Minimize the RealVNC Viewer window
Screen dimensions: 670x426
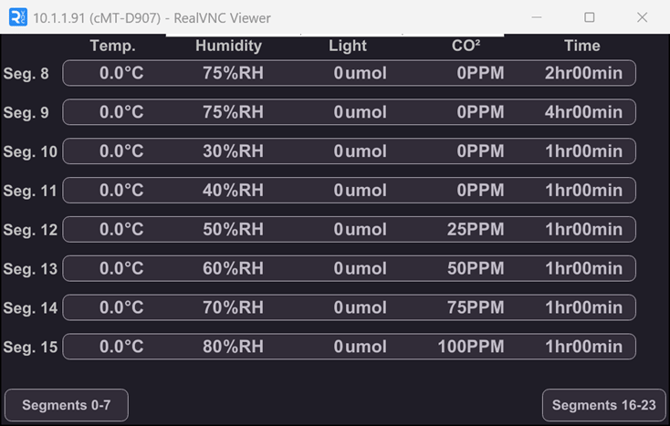click(539, 17)
